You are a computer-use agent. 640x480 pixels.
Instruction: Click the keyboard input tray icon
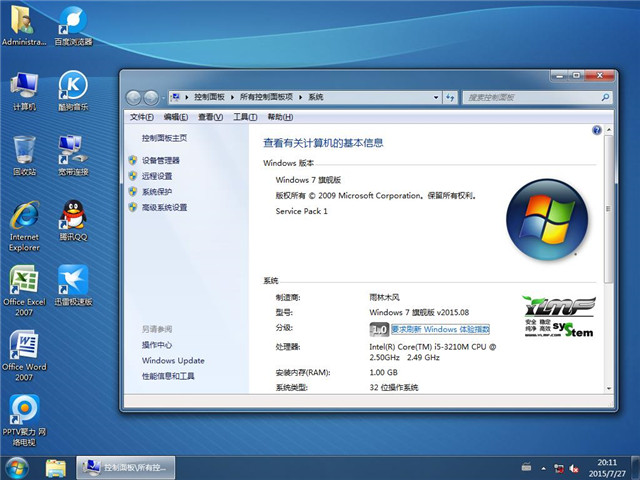point(527,467)
